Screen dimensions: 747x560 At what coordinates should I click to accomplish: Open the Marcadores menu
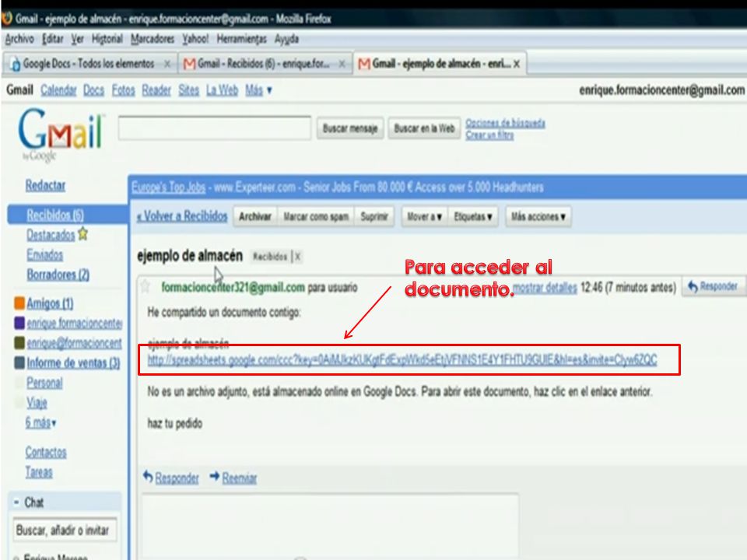153,39
